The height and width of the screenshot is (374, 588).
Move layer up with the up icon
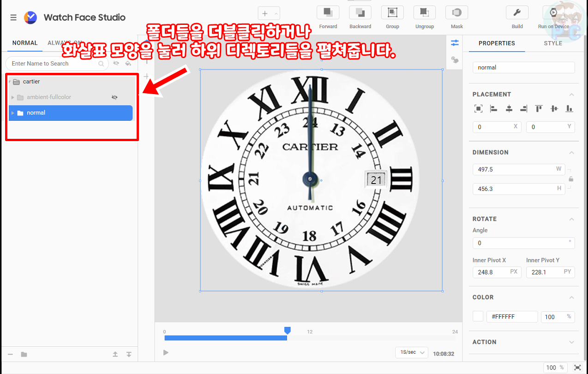(115, 354)
